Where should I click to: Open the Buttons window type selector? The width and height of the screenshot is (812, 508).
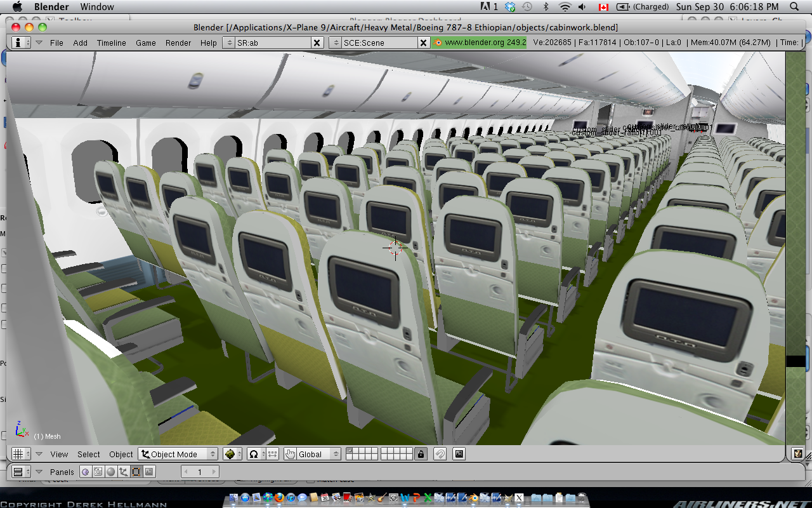(x=21, y=472)
